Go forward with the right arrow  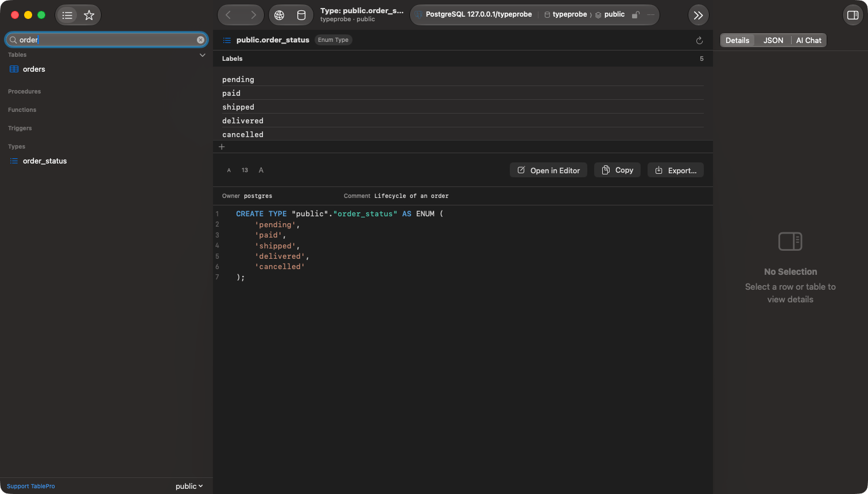[253, 15]
